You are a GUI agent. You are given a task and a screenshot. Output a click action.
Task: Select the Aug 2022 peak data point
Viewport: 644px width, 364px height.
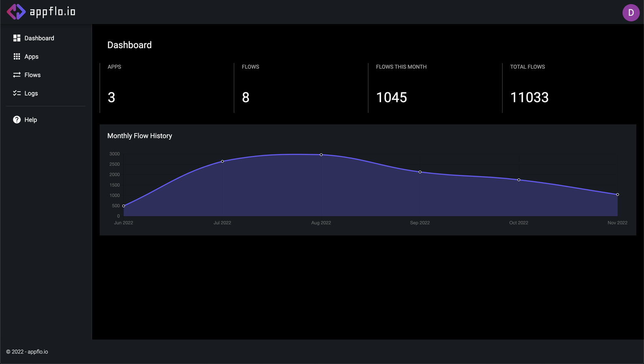pos(321,155)
